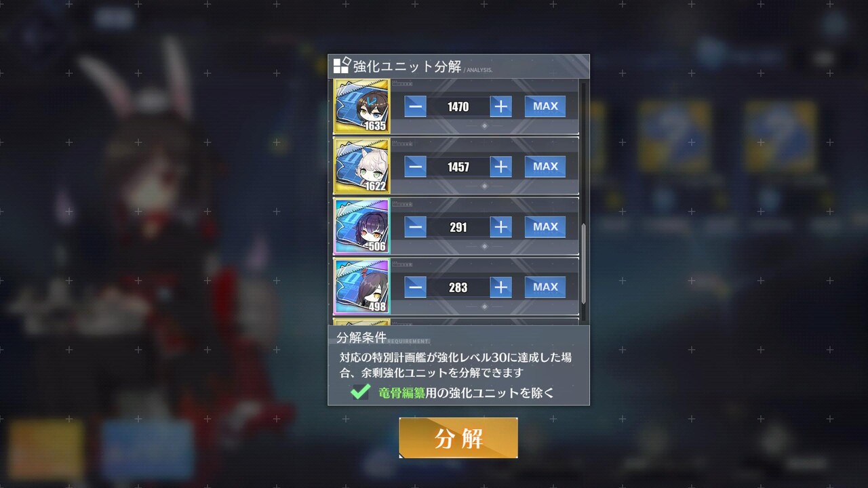This screenshot has width=868, height=488.
Task: Confirm with the orange 分解 button
Action: click(x=458, y=438)
